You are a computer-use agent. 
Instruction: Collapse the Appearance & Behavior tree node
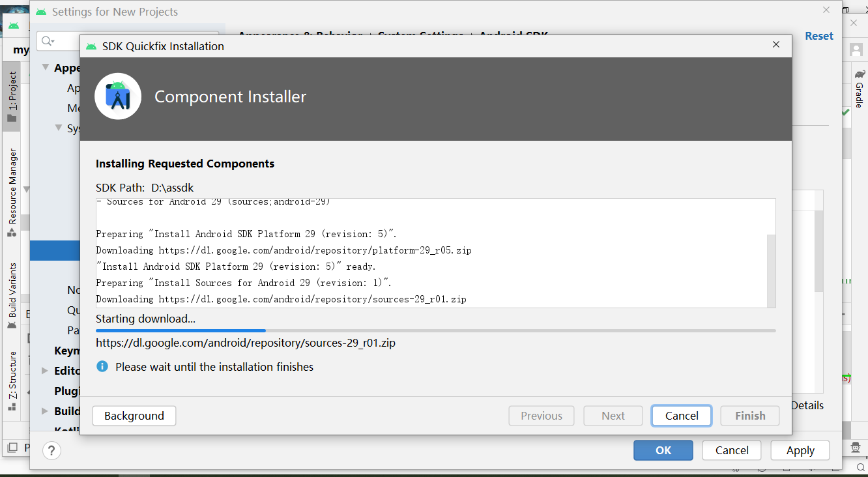pos(46,68)
